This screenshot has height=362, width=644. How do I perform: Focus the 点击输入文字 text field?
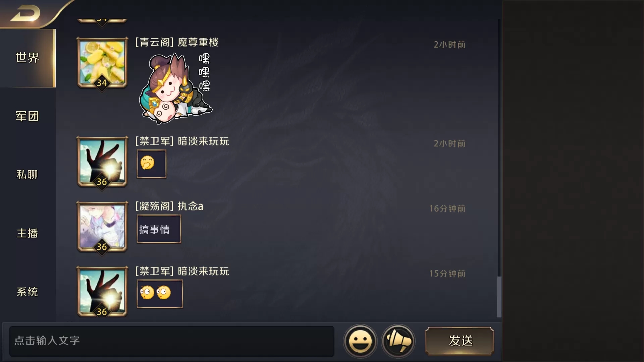tap(172, 341)
